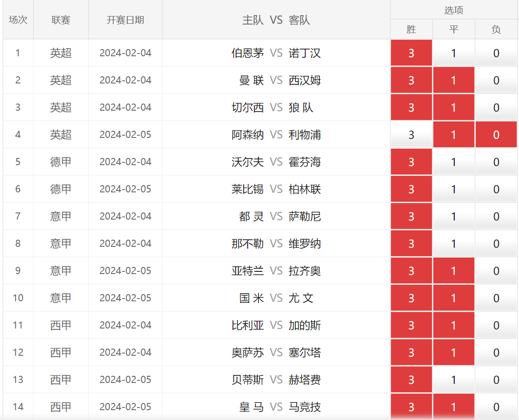The image size is (519, 420).
Task: Click 德甲 league cell in match 5
Action: coord(61,162)
